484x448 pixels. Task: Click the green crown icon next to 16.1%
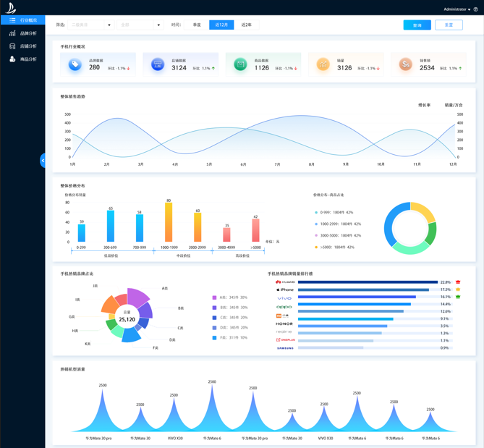tap(458, 297)
